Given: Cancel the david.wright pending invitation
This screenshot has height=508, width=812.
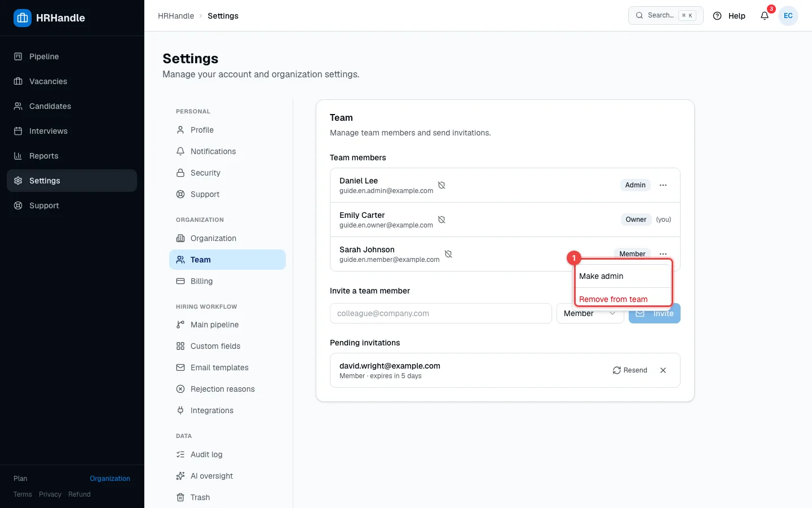Looking at the screenshot, I should click(x=663, y=370).
